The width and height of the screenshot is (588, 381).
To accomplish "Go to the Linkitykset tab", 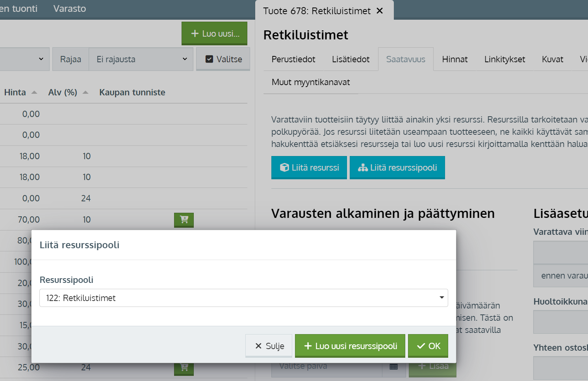I will [505, 59].
